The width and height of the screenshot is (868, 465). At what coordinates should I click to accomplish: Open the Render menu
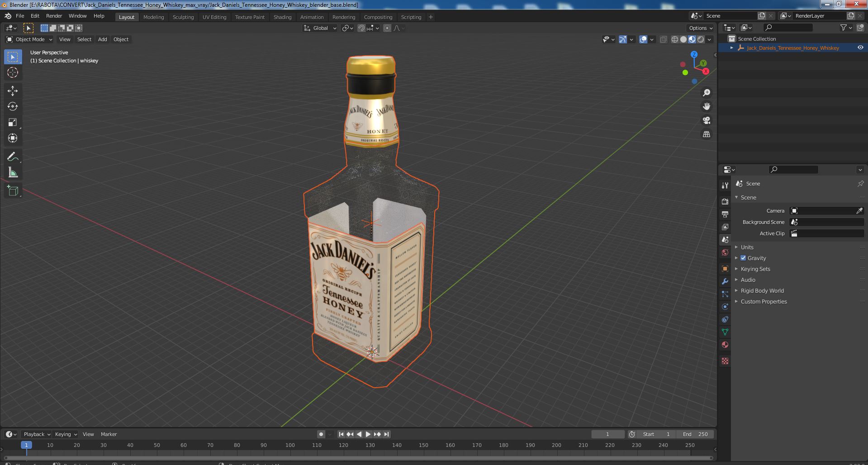(x=54, y=16)
